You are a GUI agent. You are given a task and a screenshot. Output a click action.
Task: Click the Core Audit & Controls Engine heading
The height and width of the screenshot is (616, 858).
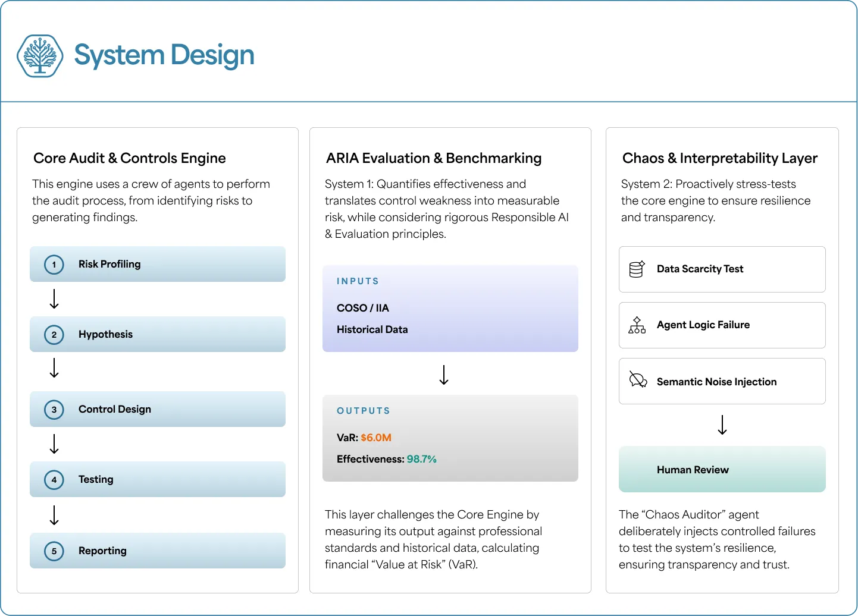(x=130, y=158)
